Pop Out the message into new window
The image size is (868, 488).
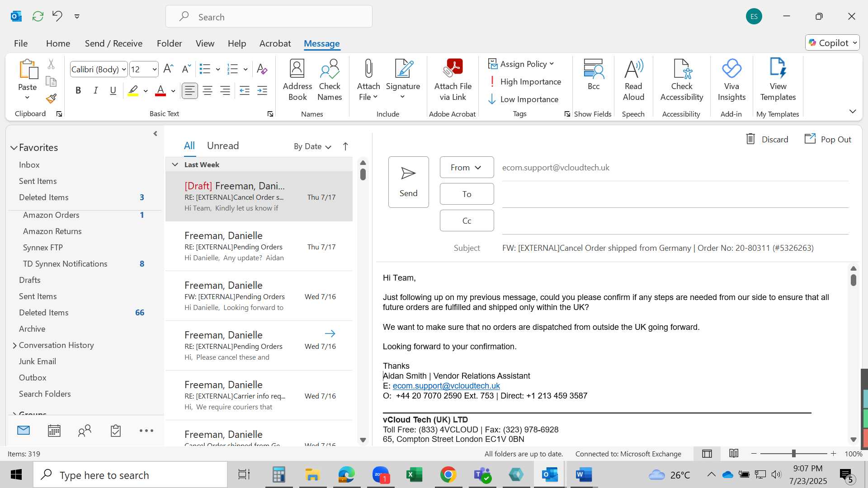click(828, 139)
